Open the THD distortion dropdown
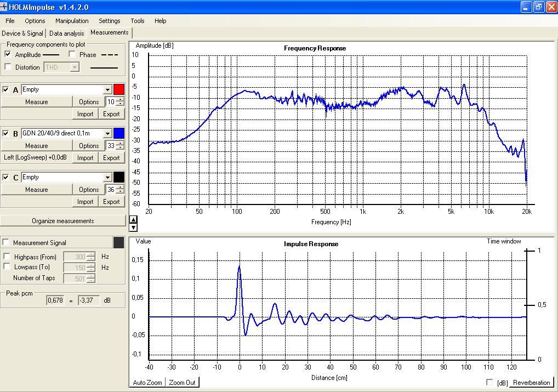The image size is (558, 392). click(75, 67)
